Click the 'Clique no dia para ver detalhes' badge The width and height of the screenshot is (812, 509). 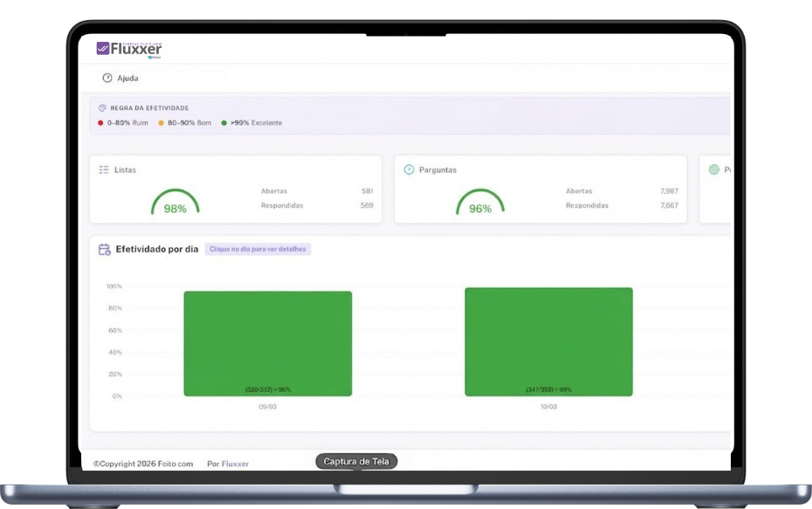pos(258,249)
